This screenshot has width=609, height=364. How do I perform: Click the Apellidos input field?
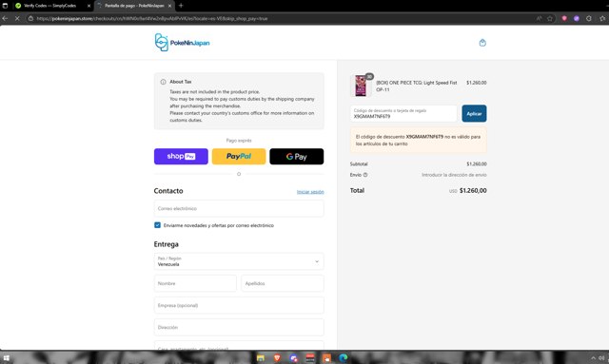pos(283,283)
